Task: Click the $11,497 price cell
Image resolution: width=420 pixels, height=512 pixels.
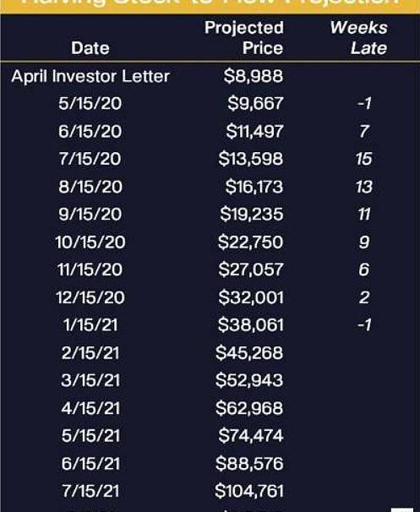Action: (x=254, y=131)
